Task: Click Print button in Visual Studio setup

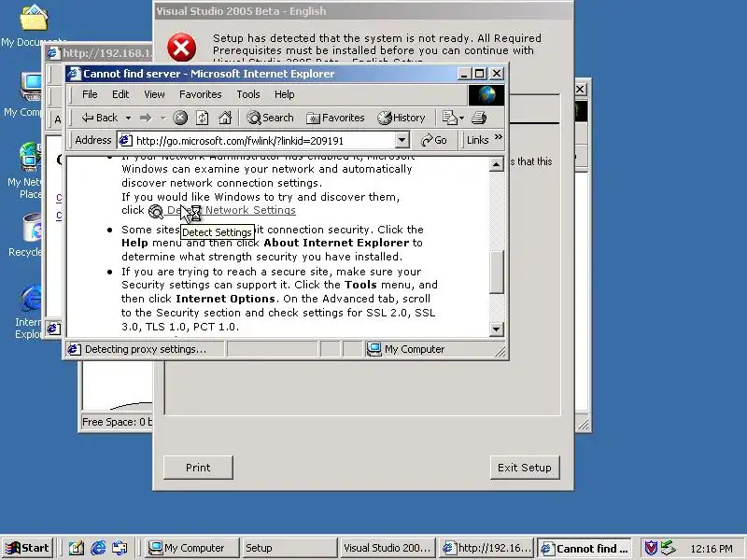Action: 198,468
